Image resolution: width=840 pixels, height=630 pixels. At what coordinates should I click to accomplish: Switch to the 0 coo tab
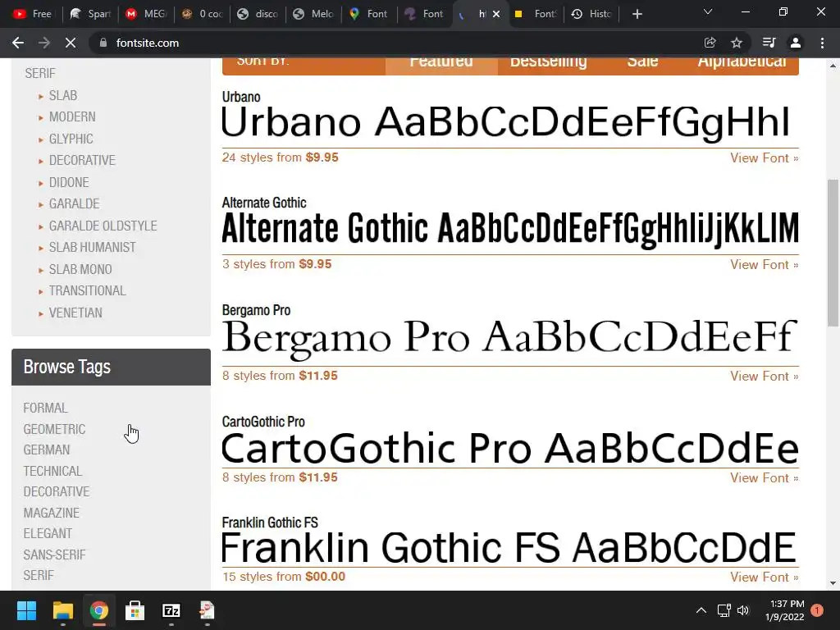202,15
